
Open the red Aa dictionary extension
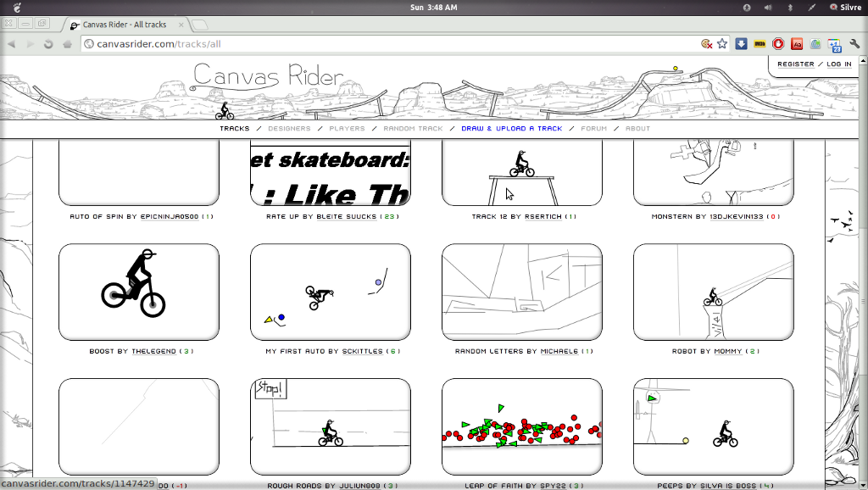pyautogui.click(x=797, y=44)
